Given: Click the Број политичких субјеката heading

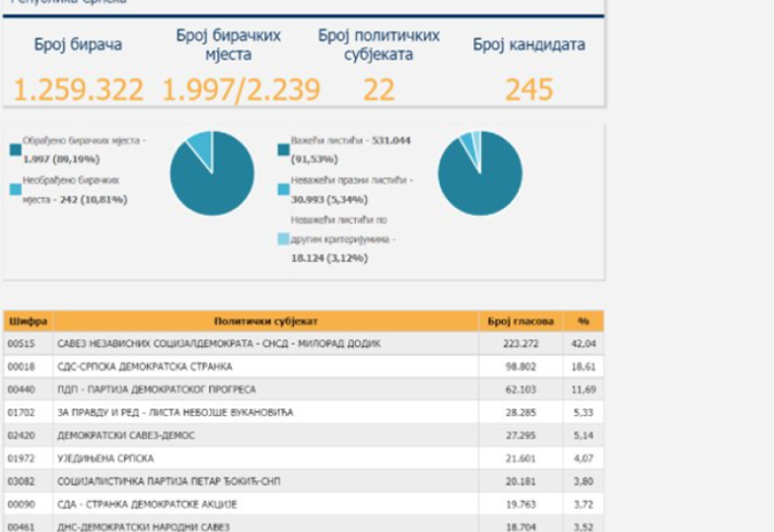Looking at the screenshot, I should pyautogui.click(x=378, y=44).
